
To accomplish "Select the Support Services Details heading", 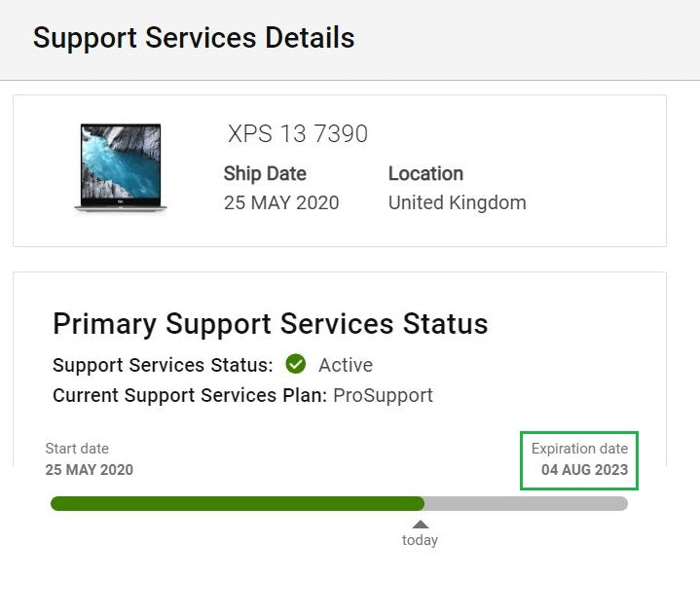I will [x=194, y=38].
